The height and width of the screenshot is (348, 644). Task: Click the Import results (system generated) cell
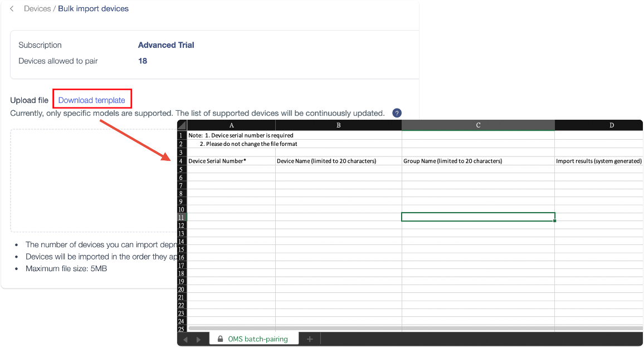click(x=599, y=161)
